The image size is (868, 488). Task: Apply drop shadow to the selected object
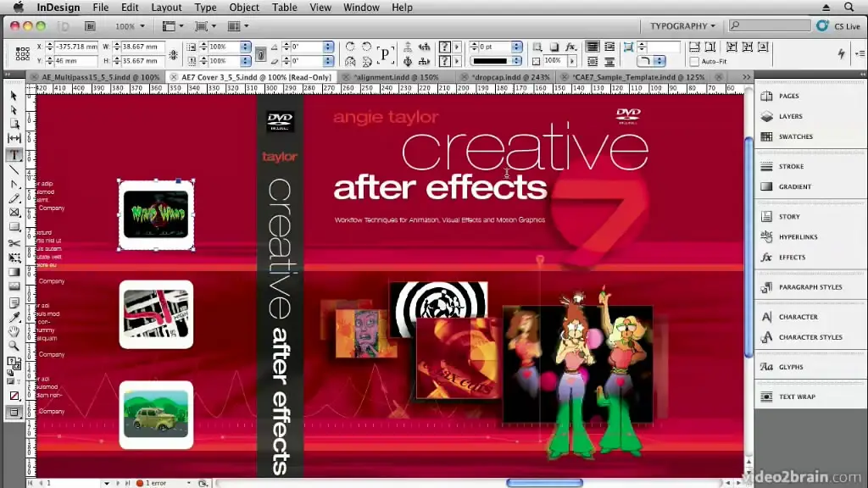pyautogui.click(x=554, y=47)
